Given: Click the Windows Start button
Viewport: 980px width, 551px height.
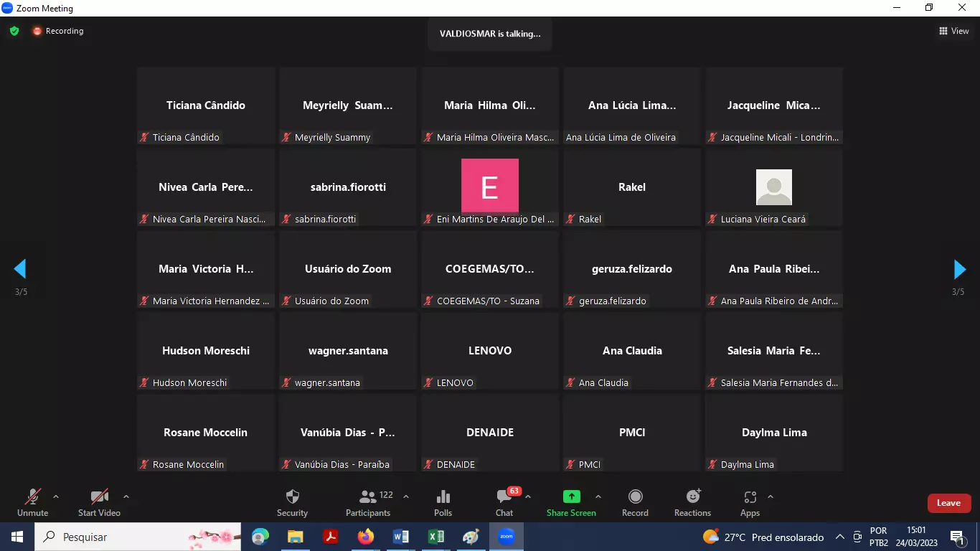Looking at the screenshot, I should click(17, 537).
